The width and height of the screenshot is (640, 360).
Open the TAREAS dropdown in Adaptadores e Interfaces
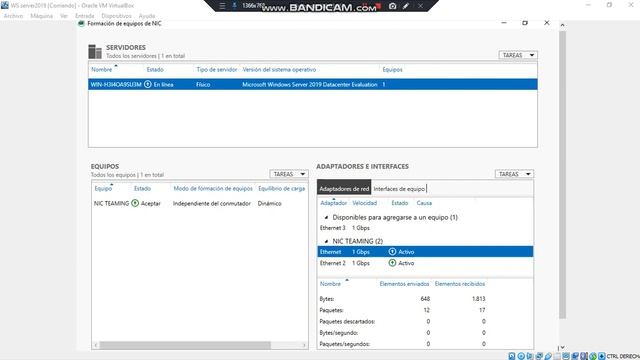click(x=514, y=174)
